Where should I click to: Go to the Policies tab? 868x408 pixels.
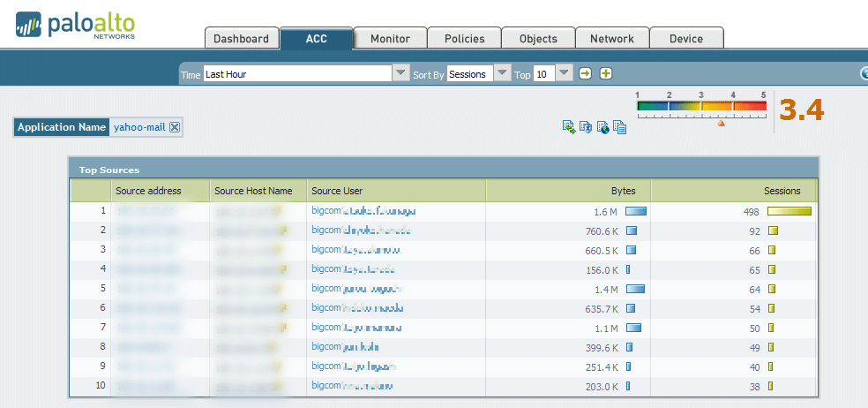464,39
